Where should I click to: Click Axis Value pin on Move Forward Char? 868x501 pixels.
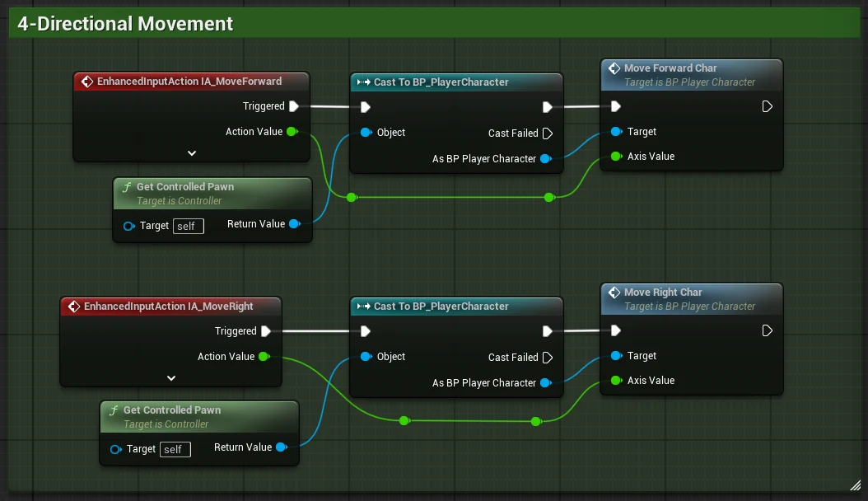616,157
